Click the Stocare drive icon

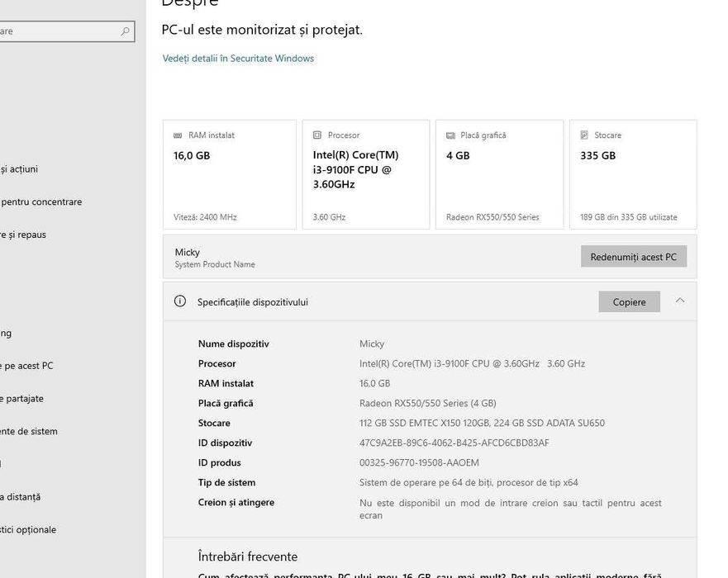click(x=584, y=135)
